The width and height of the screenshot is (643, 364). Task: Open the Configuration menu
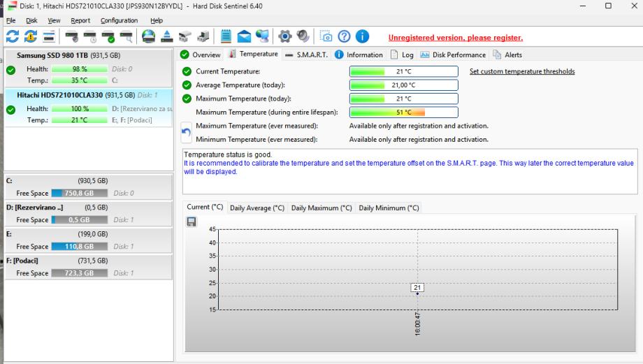(119, 20)
